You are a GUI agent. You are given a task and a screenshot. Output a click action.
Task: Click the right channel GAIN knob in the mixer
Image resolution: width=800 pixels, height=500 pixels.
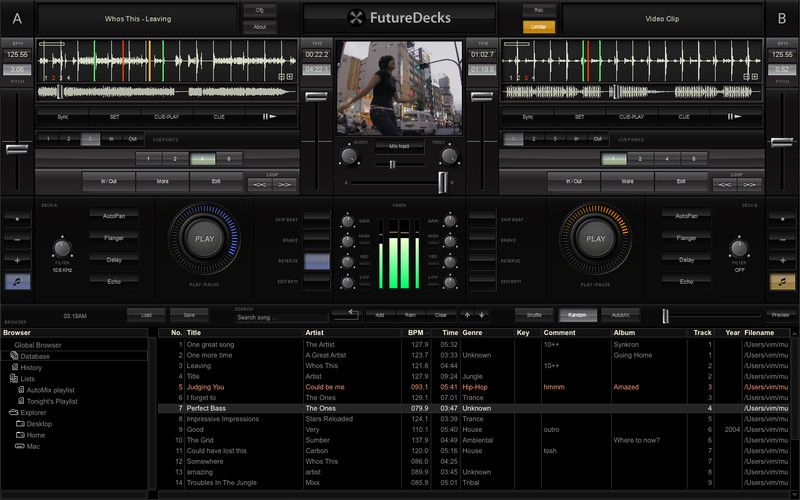pyautogui.click(x=450, y=221)
